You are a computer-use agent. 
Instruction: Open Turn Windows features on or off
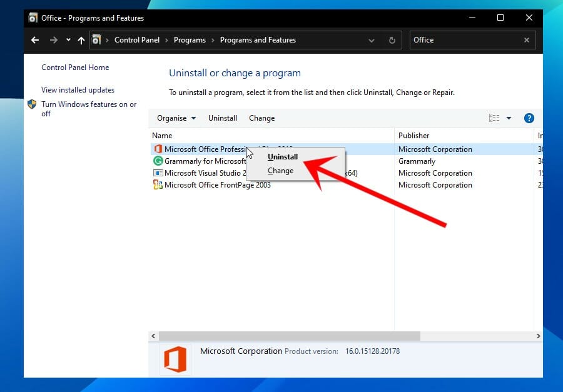89,109
